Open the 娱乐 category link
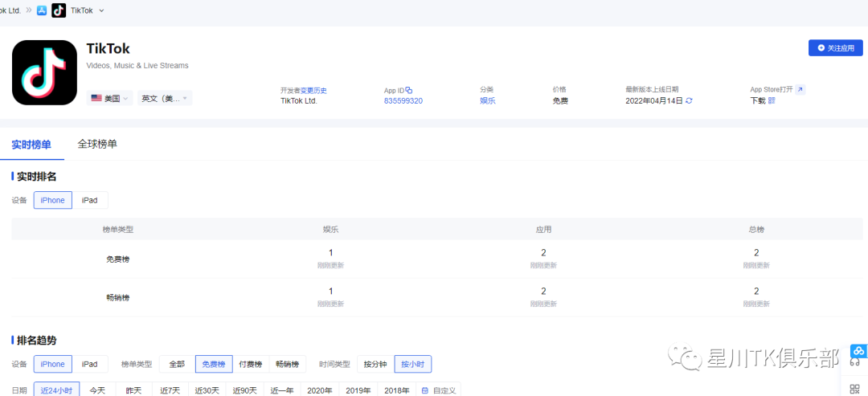Image resolution: width=868 pixels, height=396 pixels. pyautogui.click(x=488, y=100)
